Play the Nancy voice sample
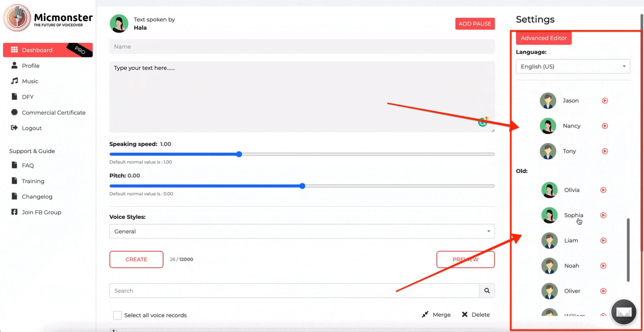 (605, 126)
